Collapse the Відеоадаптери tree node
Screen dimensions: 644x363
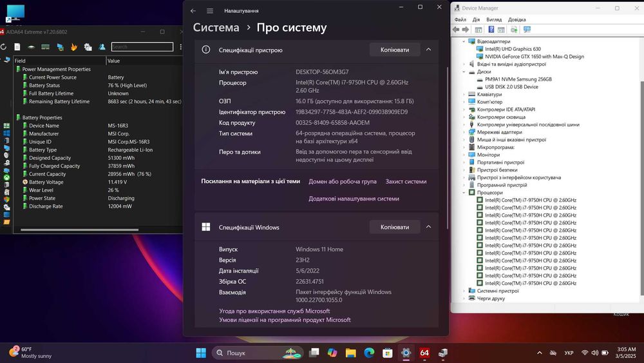[464, 41]
